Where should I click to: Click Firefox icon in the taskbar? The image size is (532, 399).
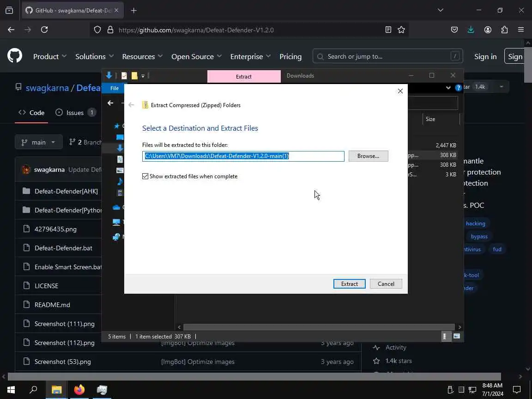coord(79,389)
